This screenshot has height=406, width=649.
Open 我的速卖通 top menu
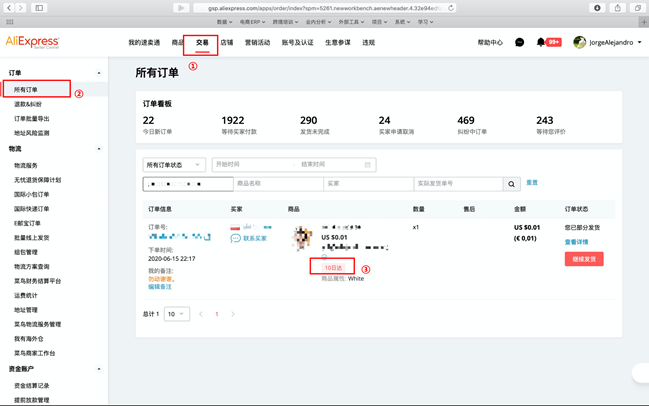(x=144, y=42)
